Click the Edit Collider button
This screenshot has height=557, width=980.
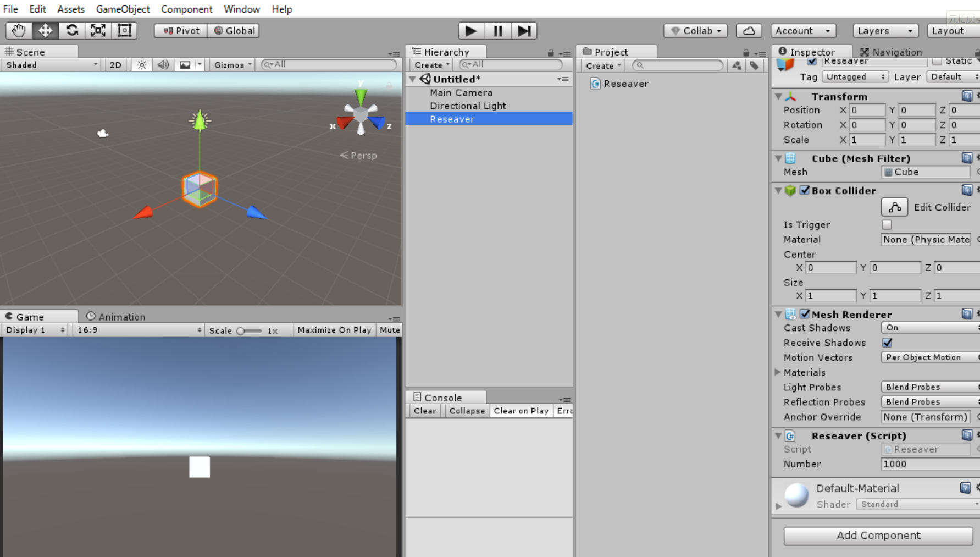pyautogui.click(x=894, y=207)
